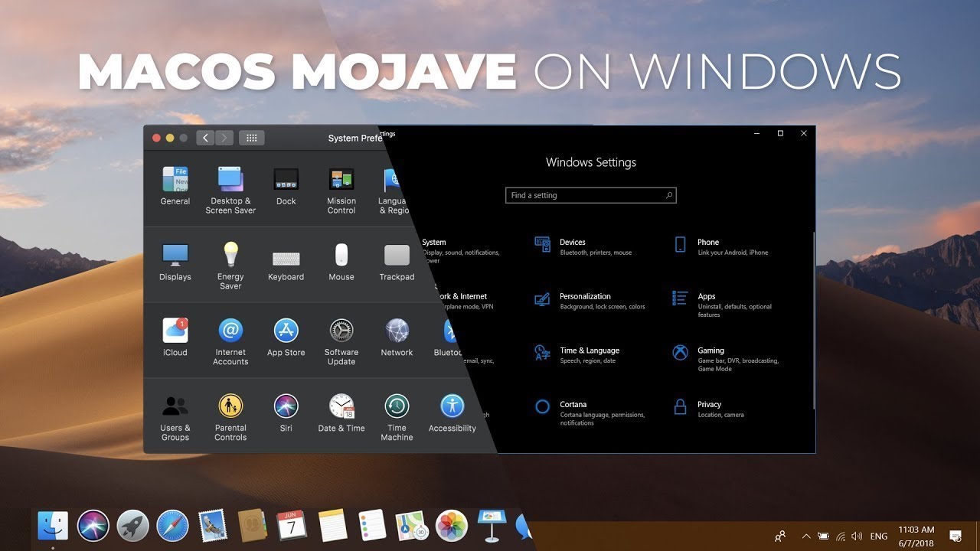Open Time & Language settings
The height and width of the screenshot is (551, 980).
pos(577,354)
